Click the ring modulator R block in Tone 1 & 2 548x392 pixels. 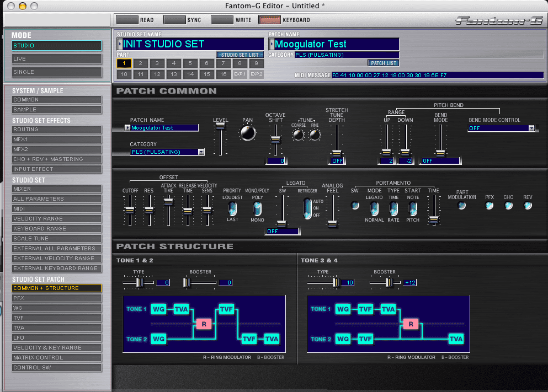204,324
